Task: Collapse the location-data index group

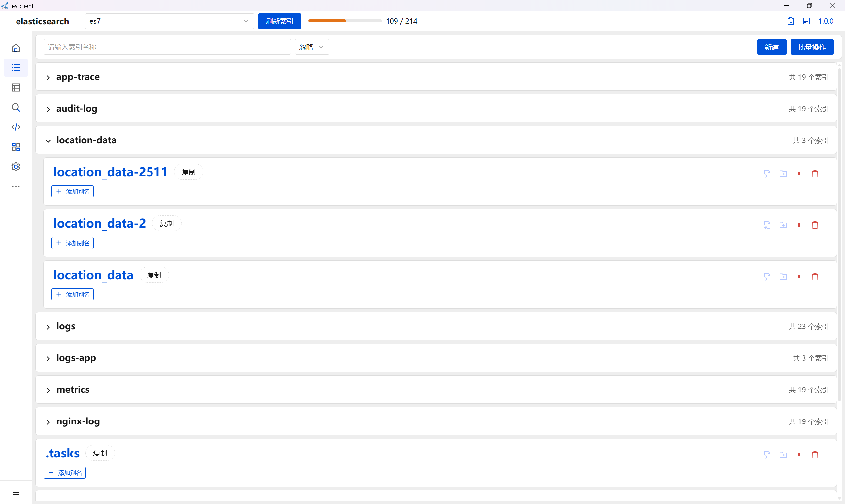Action: [48, 141]
